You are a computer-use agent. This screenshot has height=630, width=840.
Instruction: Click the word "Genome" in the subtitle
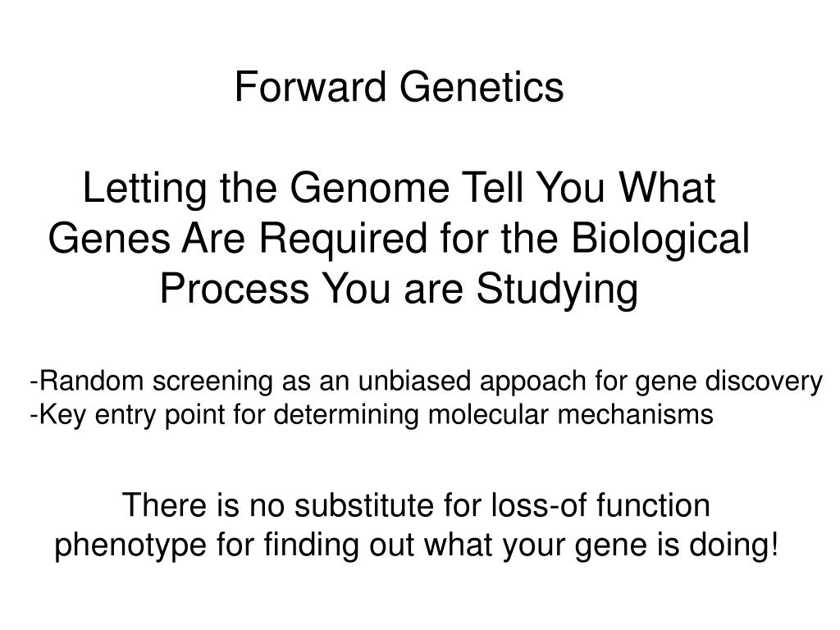click(x=370, y=188)
